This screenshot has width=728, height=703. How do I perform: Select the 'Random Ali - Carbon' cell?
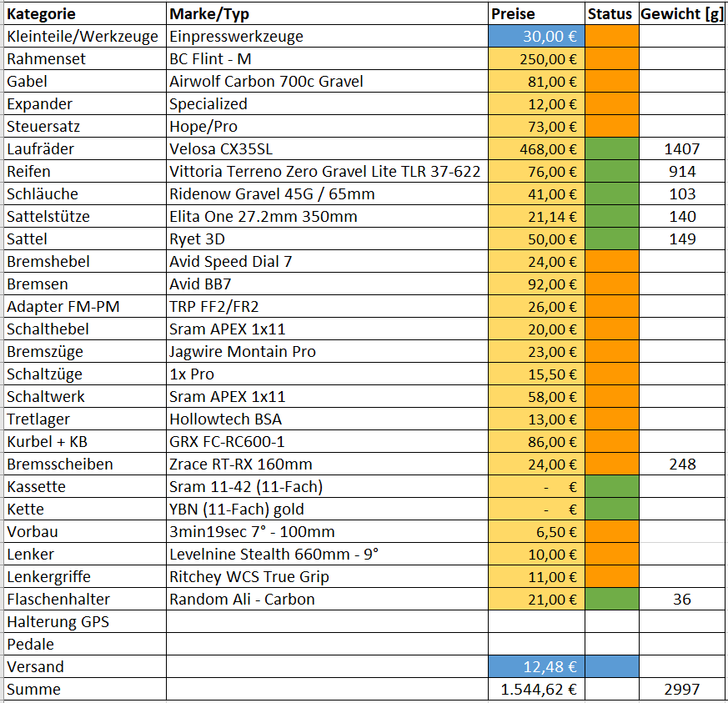[x=327, y=599]
